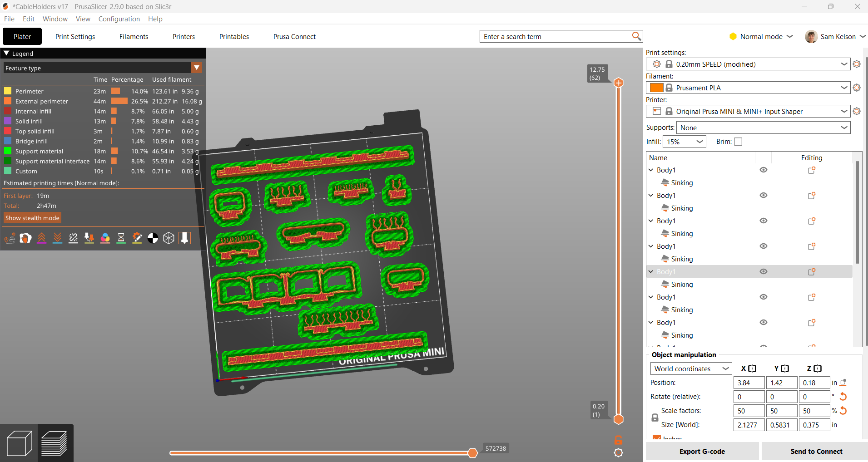Toggle Color changes visibility icon
868x462 pixels.
105,238
